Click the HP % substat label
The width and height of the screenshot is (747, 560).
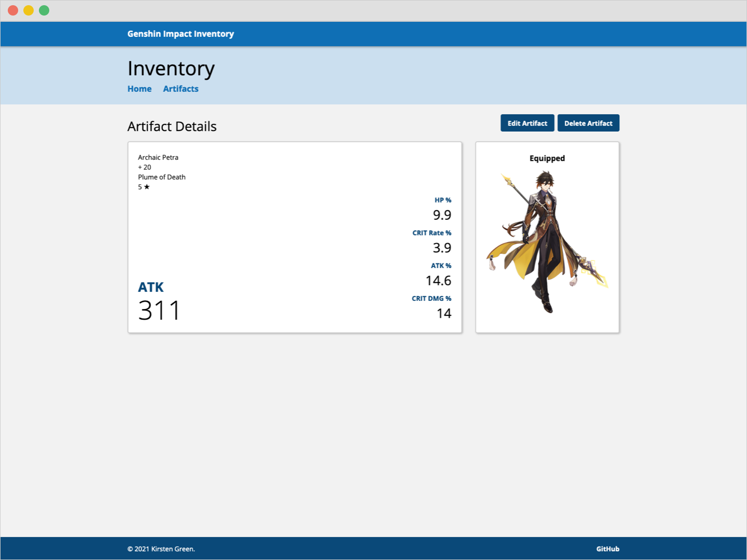(443, 200)
